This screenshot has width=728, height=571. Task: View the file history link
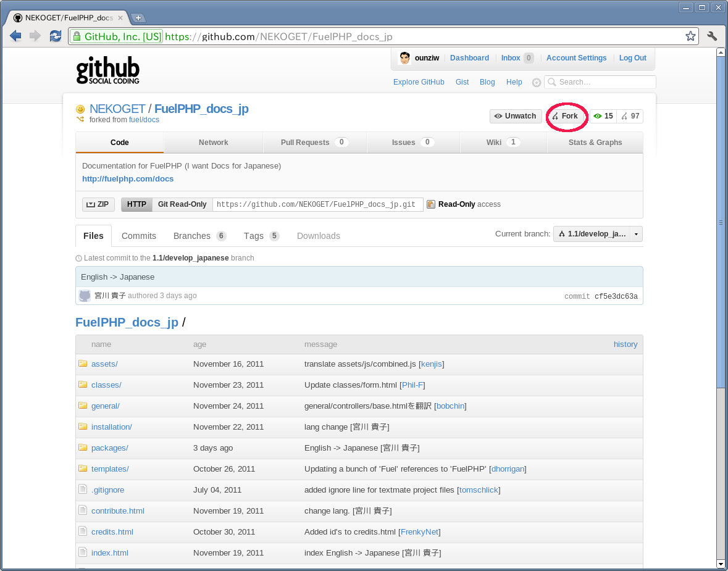(x=625, y=344)
